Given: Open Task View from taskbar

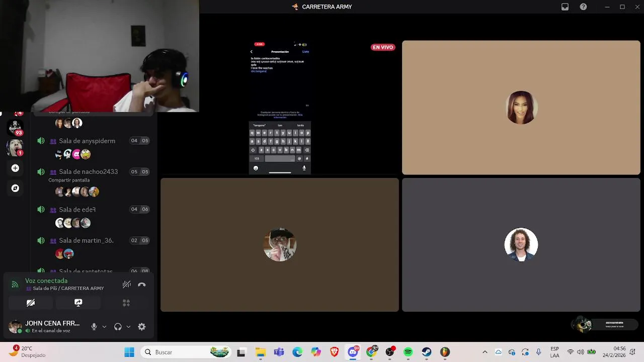Looking at the screenshot, I should click(x=241, y=352).
